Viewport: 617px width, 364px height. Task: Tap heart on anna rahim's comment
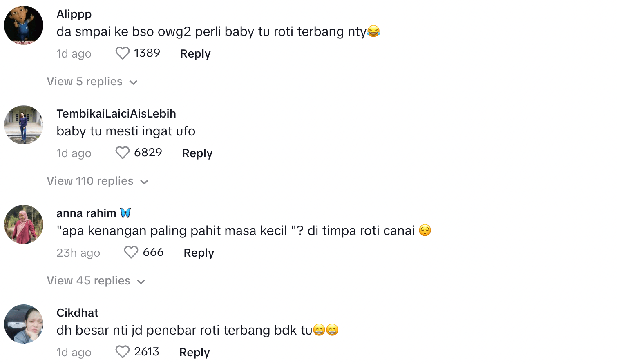[x=131, y=252]
